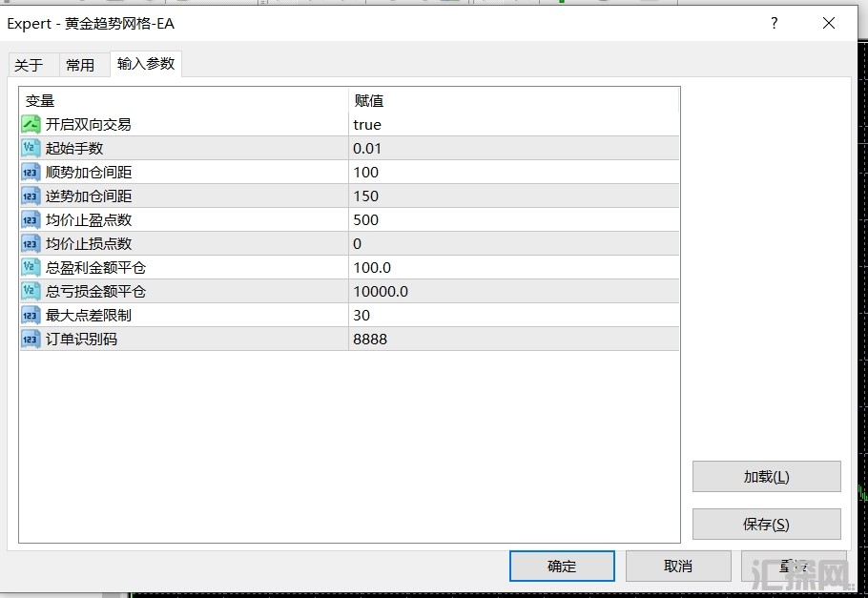Click the icon beside 总盈利金额平仓
Image resolution: width=868 pixels, height=598 pixels.
click(31, 268)
